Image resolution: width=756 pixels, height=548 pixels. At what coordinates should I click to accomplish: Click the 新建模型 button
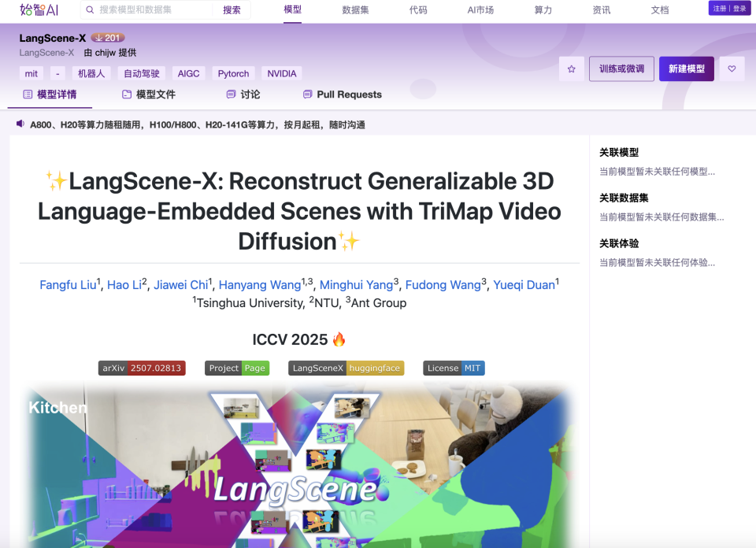point(686,69)
